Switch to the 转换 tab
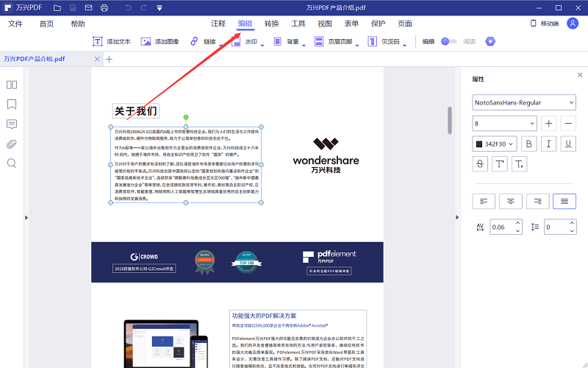 click(x=271, y=24)
